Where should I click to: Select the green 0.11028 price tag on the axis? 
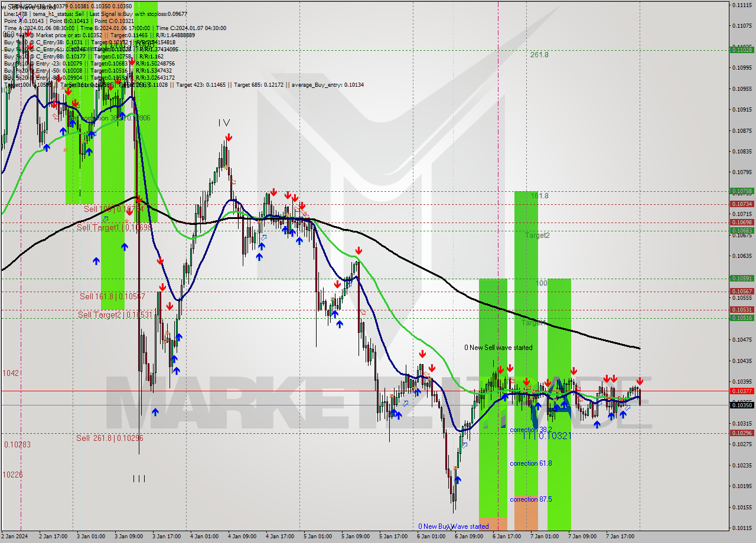pyautogui.click(x=742, y=50)
